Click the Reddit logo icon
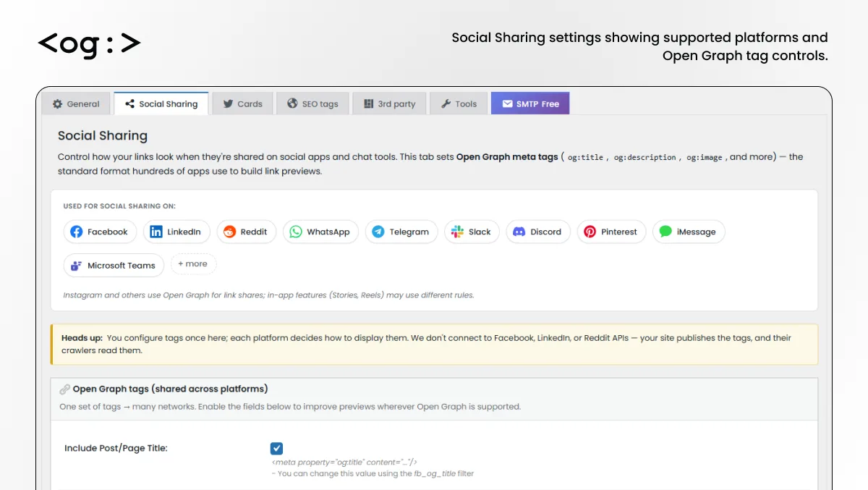This screenshot has width=868, height=490. click(229, 232)
